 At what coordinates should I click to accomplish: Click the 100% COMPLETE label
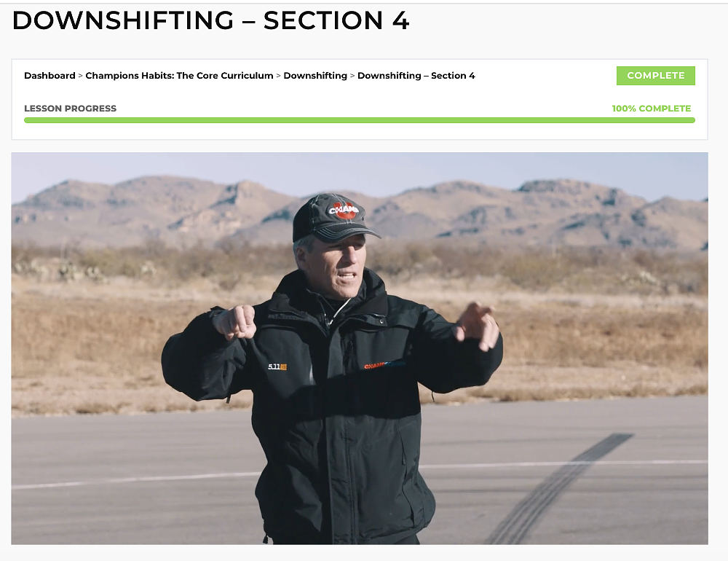click(652, 108)
